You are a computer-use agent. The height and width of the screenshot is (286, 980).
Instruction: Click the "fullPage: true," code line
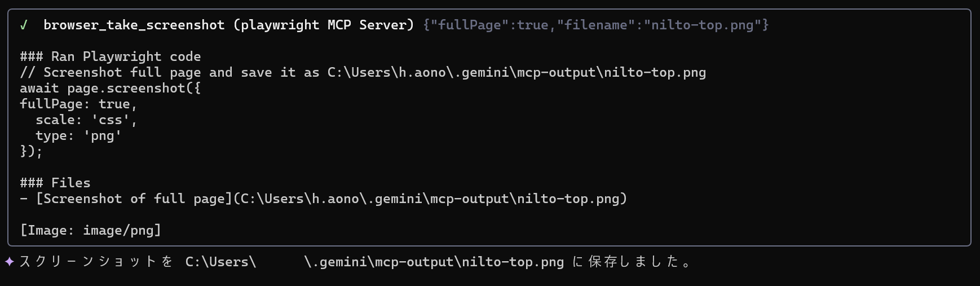tap(78, 104)
